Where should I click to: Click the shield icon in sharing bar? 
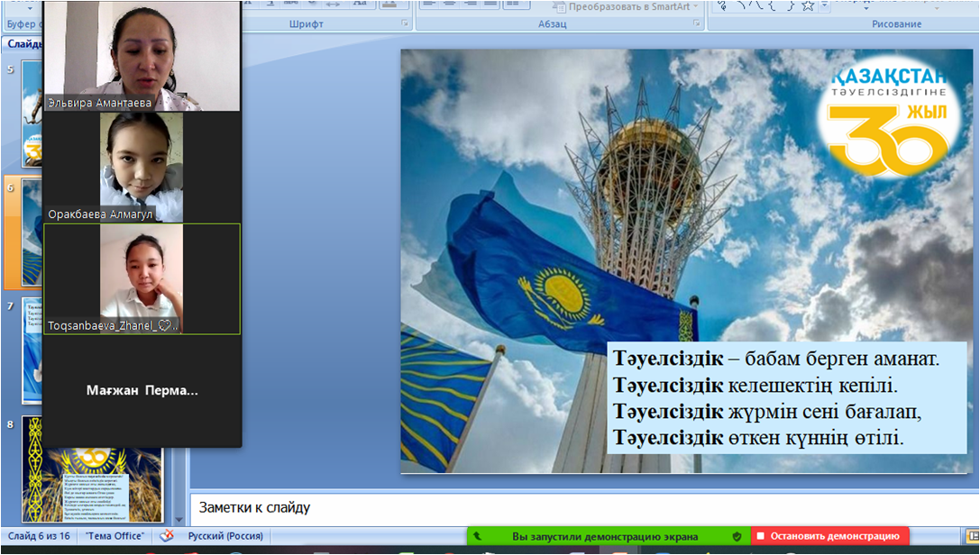tap(737, 537)
